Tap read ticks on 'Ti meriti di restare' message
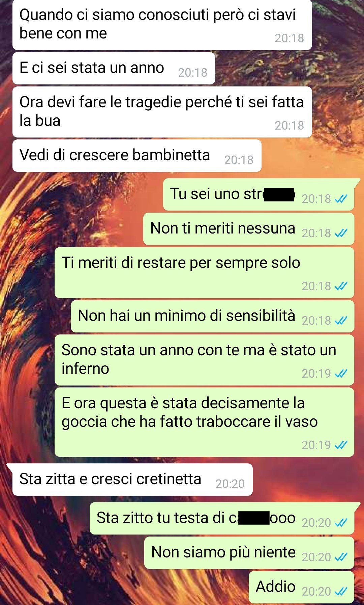 (341, 286)
